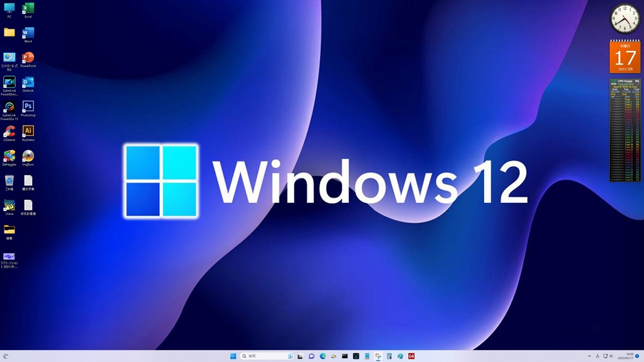Click the analog clock gadget

coord(625,18)
